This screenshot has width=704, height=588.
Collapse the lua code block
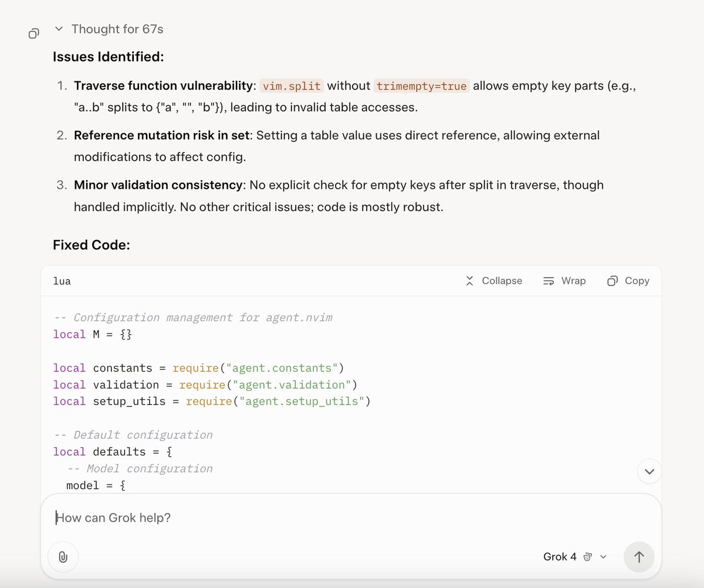click(493, 281)
